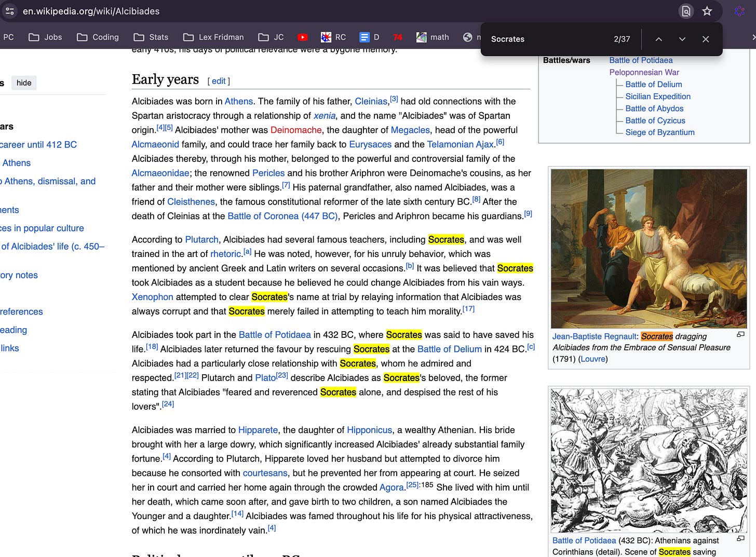Open the Pericles link
756x557 pixels.
(x=268, y=173)
